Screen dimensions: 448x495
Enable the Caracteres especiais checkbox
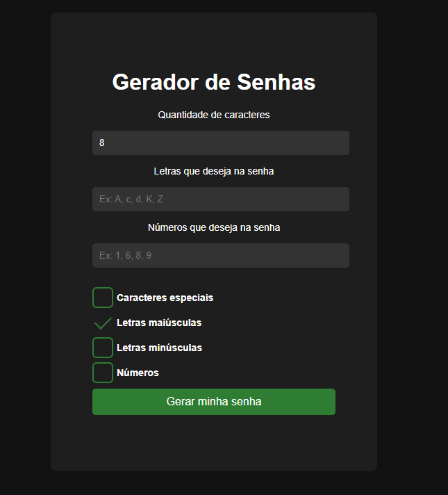pos(103,298)
